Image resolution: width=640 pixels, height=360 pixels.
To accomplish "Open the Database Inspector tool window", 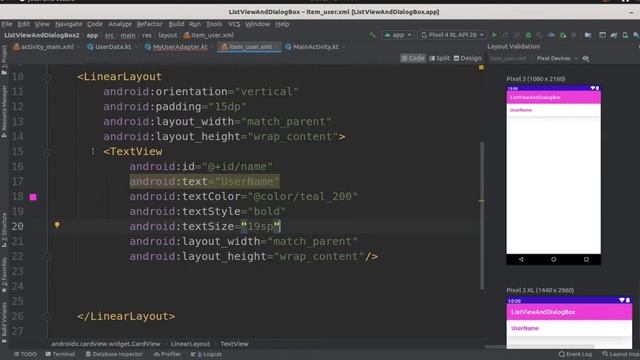I will [x=114, y=354].
